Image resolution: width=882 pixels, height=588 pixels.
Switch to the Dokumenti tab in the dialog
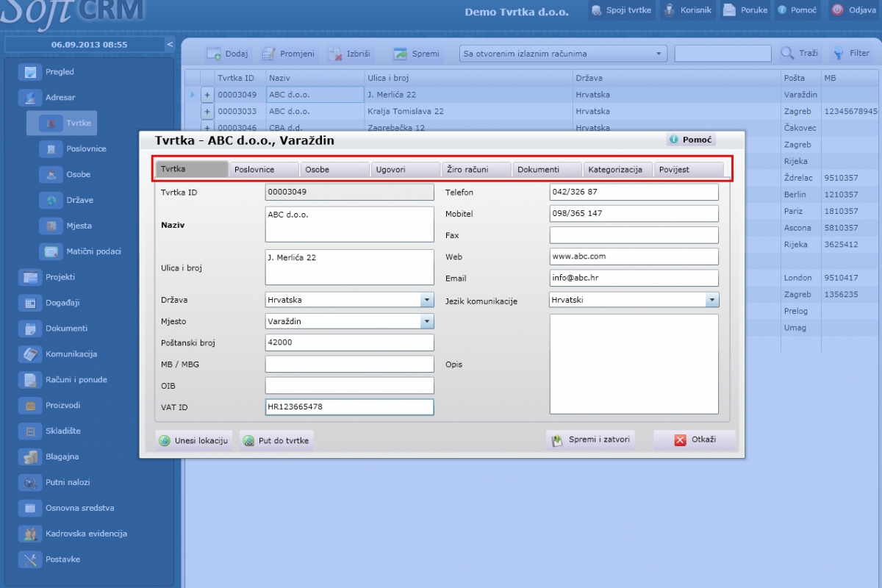pos(548,170)
